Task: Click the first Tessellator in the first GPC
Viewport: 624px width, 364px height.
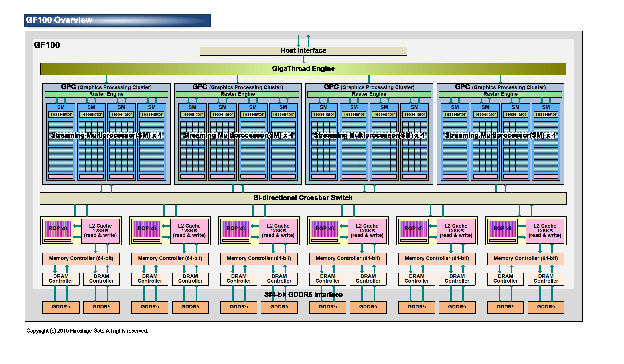Action: (61, 114)
